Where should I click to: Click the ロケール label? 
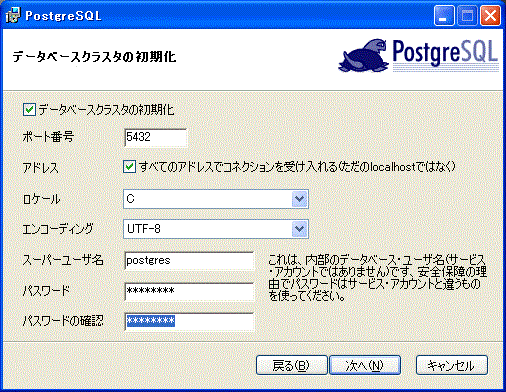click(x=41, y=199)
